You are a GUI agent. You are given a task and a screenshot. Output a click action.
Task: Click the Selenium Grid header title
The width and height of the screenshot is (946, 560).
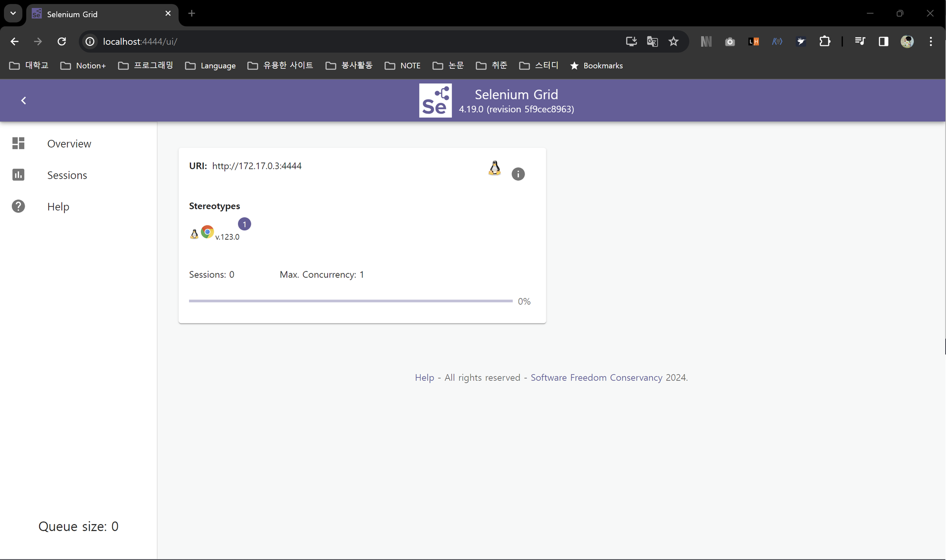(516, 95)
